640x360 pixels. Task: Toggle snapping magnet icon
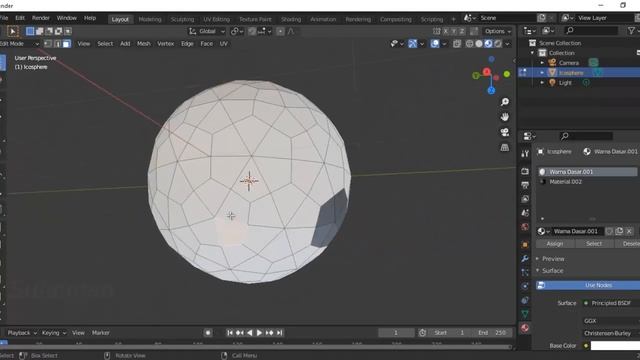252,31
